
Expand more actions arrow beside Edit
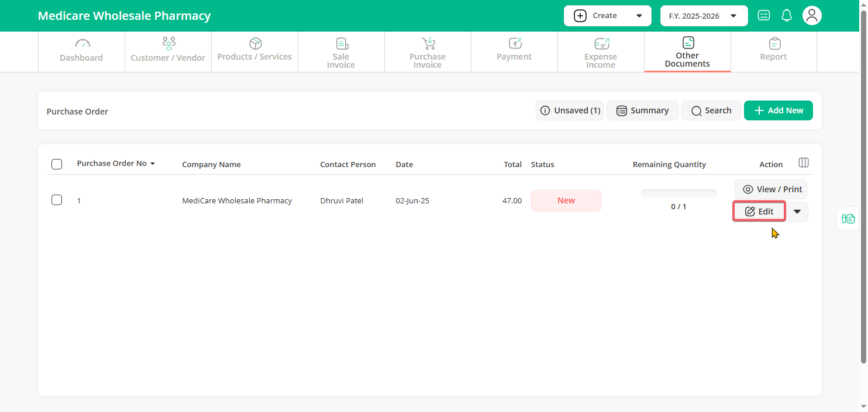[797, 212]
